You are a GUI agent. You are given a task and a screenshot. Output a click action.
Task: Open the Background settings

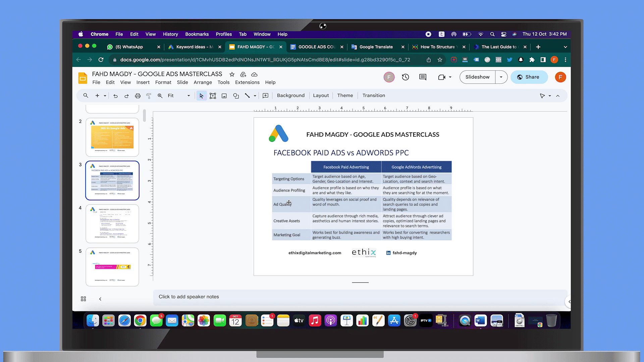click(x=290, y=96)
